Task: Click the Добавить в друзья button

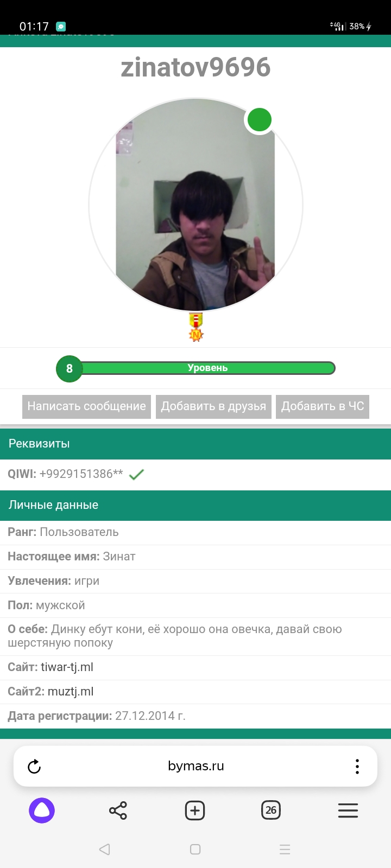Action: (214, 406)
